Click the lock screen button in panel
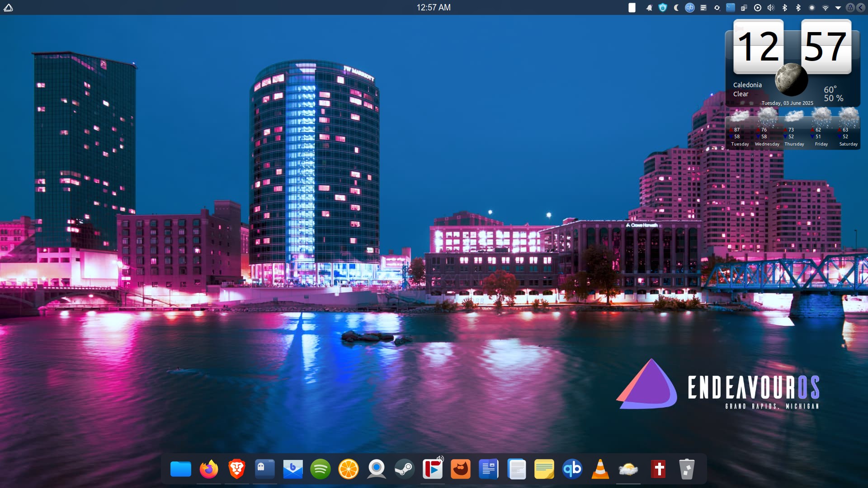This screenshot has width=868, height=488. click(x=850, y=8)
